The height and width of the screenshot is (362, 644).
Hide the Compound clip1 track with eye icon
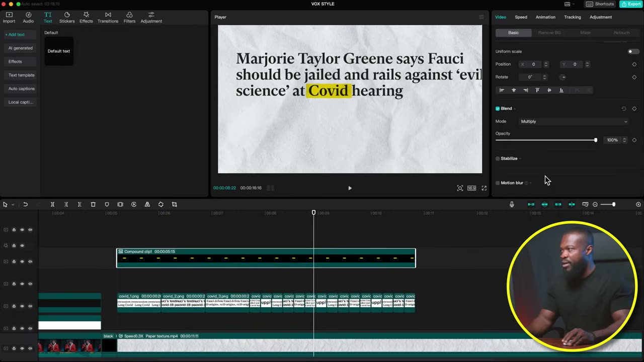[x=22, y=261]
